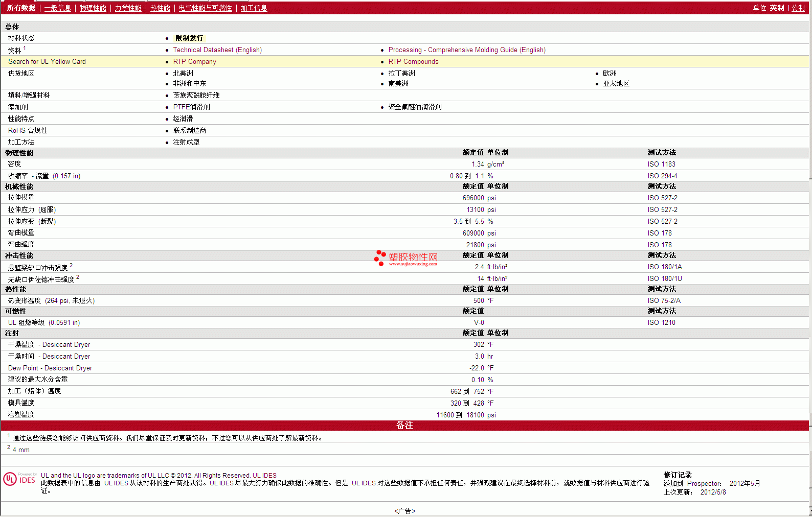Image resolution: width=812 pixels, height=517 pixels.
Task: Click heat deflection value 500 °F
Action: coord(483,300)
